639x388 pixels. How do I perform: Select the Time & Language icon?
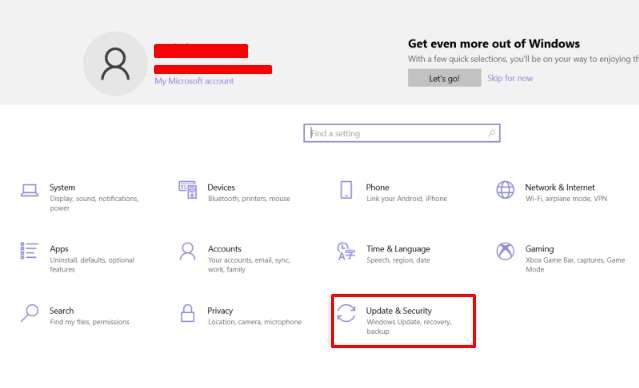tap(346, 251)
